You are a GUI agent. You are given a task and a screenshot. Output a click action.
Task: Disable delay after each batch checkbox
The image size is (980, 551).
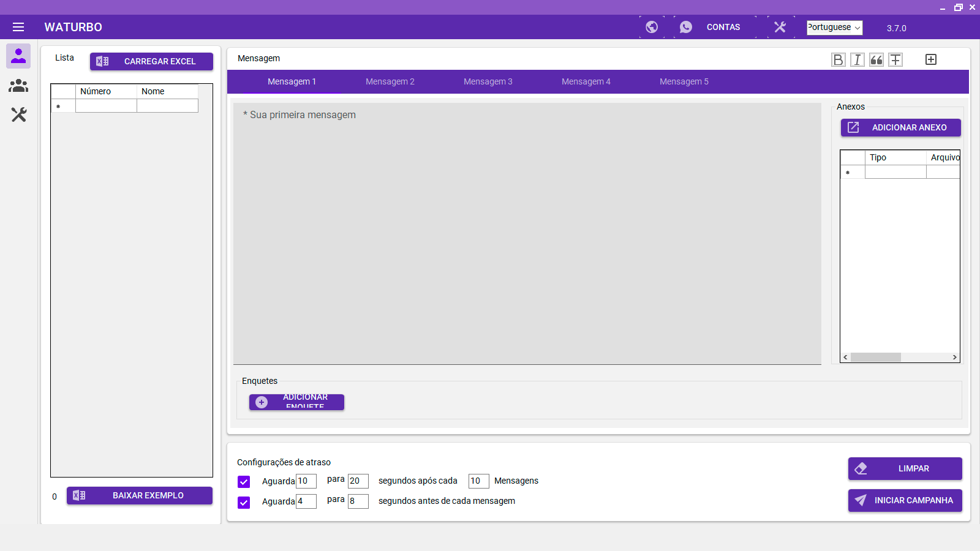coord(244,482)
